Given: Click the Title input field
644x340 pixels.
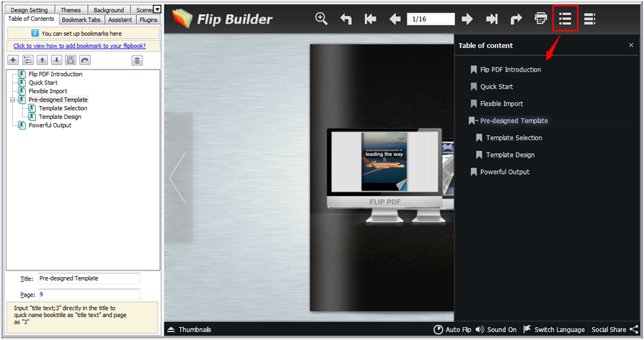Looking at the screenshot, I should click(x=89, y=278).
